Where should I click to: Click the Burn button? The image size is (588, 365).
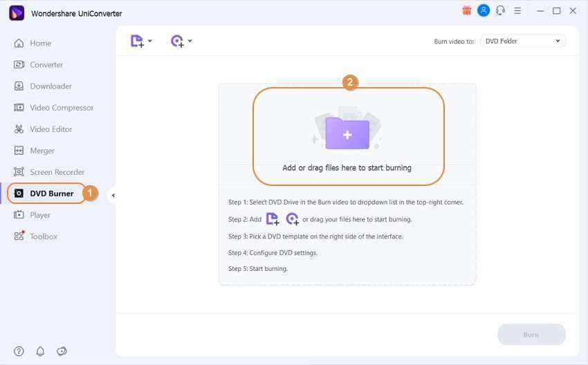tap(531, 335)
